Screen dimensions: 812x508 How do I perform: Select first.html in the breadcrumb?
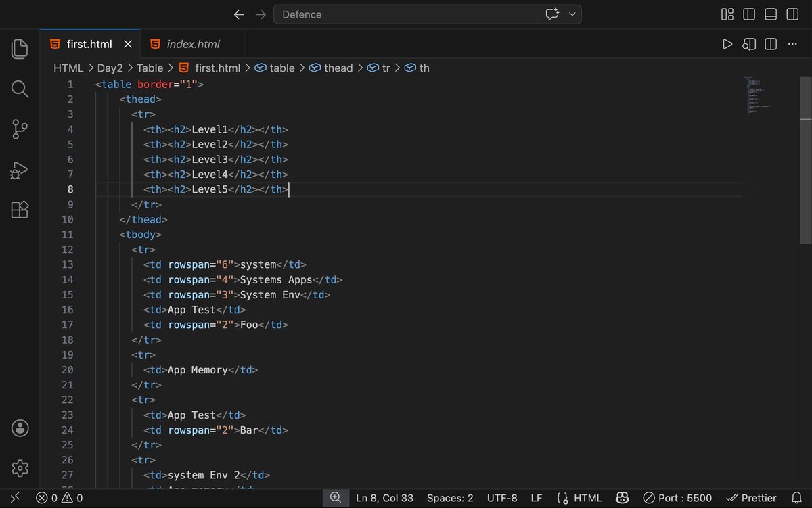(x=210, y=68)
